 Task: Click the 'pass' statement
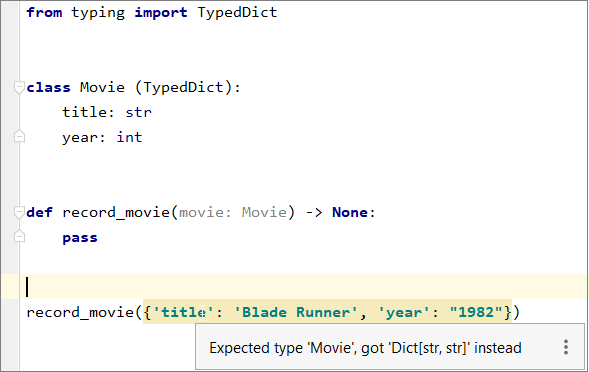(x=80, y=238)
